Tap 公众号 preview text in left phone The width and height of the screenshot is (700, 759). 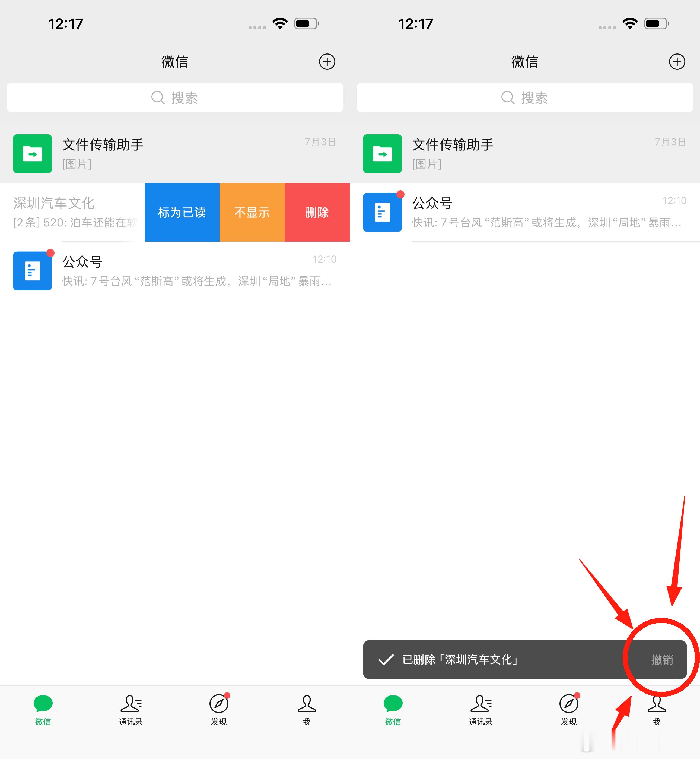[197, 281]
